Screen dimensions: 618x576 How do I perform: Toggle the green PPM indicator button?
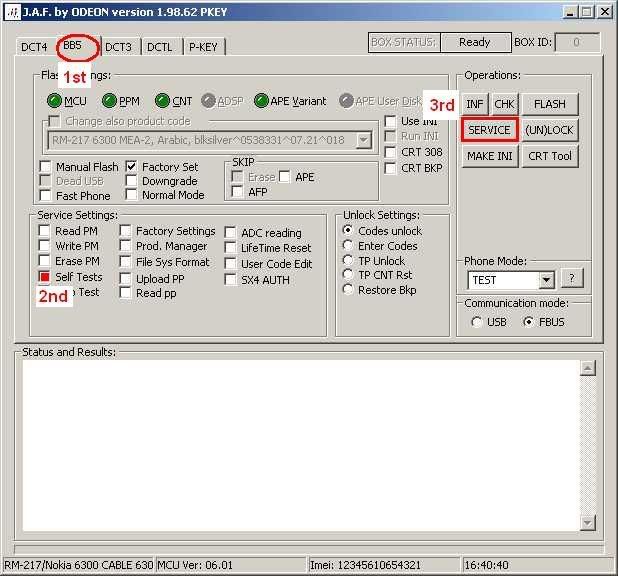(109, 101)
